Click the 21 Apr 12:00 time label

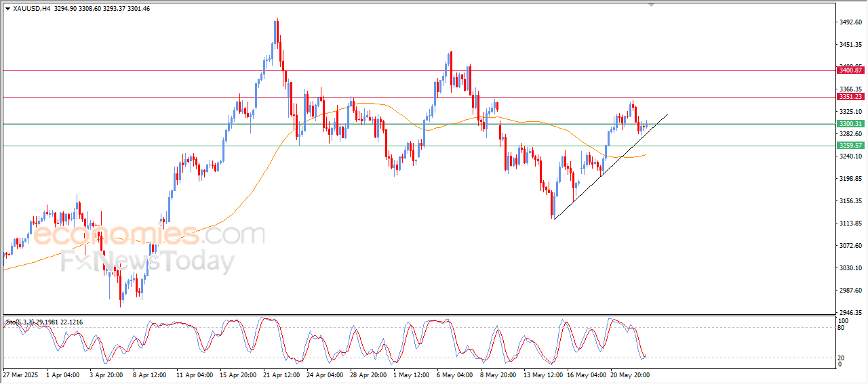point(281,375)
